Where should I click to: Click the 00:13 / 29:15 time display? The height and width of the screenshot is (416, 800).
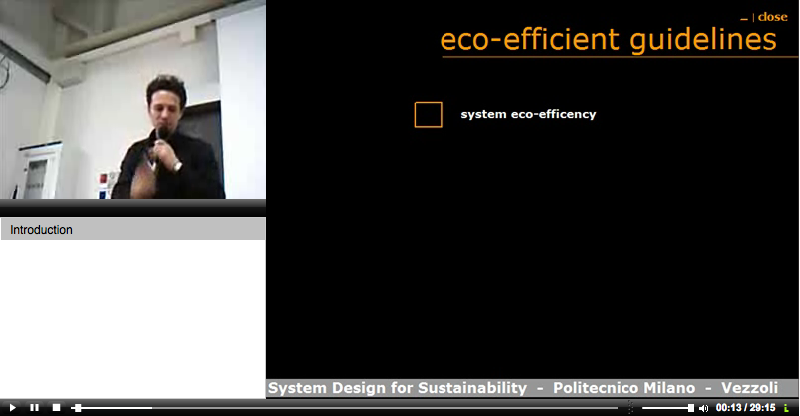coord(745,408)
